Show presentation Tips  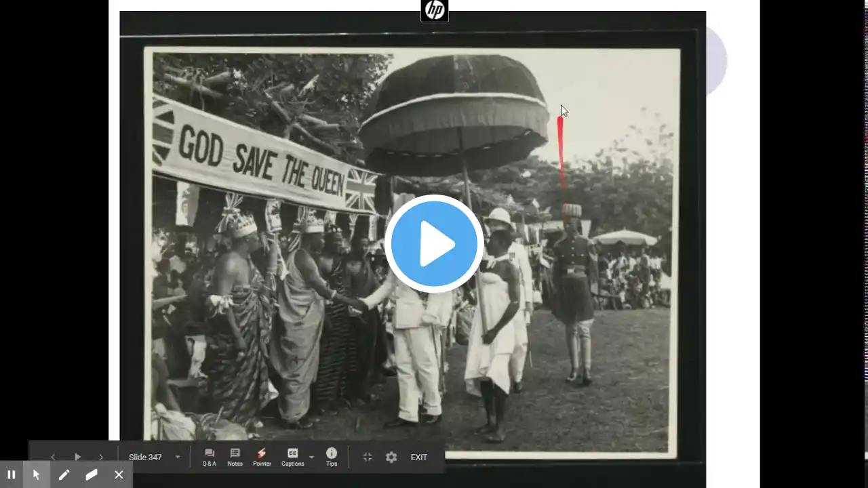(x=332, y=457)
